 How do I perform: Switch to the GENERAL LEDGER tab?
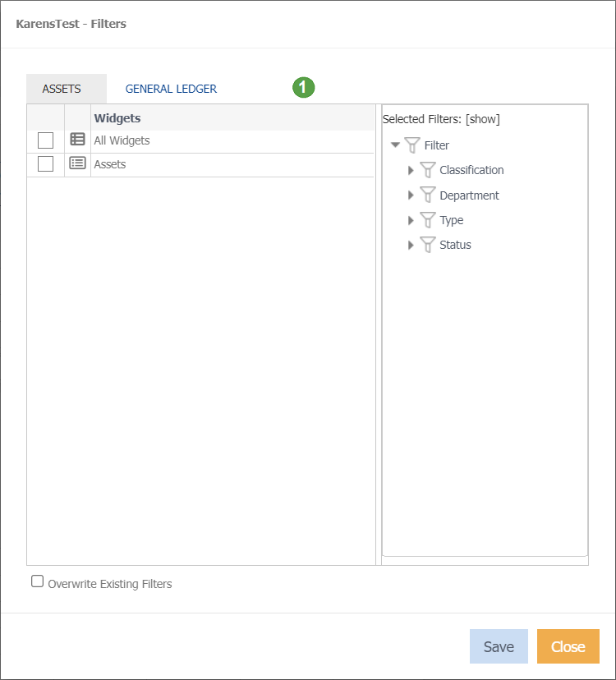tap(170, 88)
